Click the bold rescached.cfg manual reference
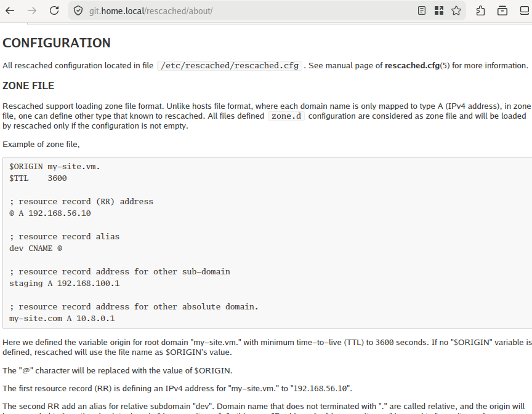532x414 pixels. [412, 65]
